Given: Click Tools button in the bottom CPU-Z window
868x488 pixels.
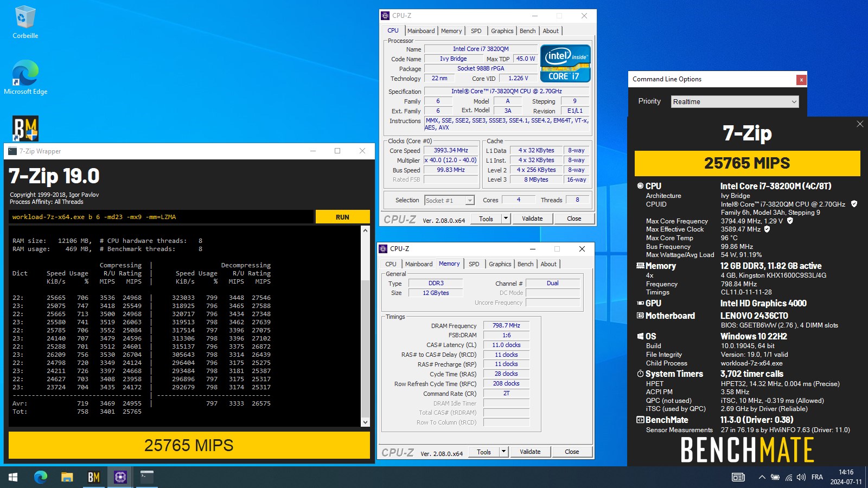Looking at the screenshot, I should [484, 452].
